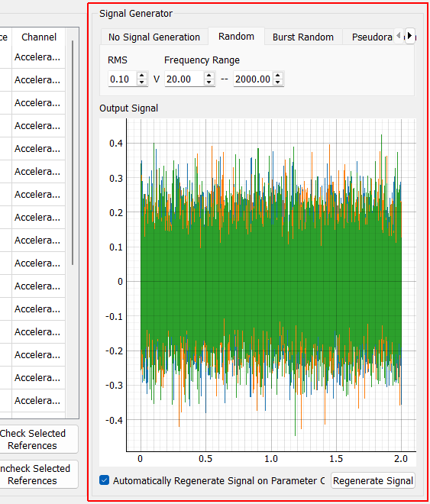Click the Output Signal plot area
The image size is (430, 504).
pos(257,292)
